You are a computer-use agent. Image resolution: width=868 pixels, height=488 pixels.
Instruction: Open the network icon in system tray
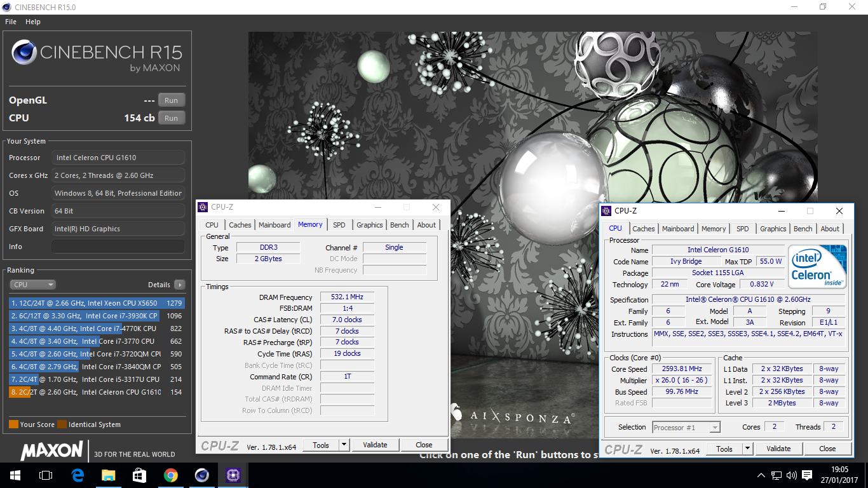point(776,475)
